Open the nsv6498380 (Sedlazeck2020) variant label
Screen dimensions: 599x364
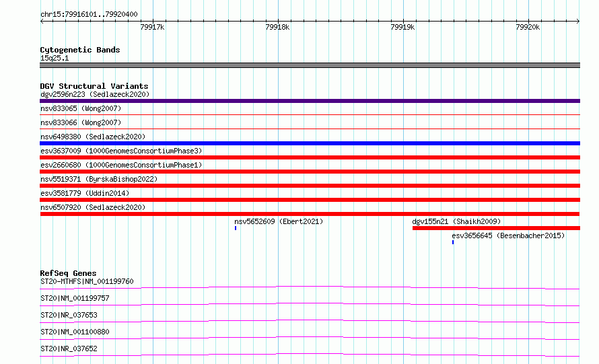tap(93, 137)
